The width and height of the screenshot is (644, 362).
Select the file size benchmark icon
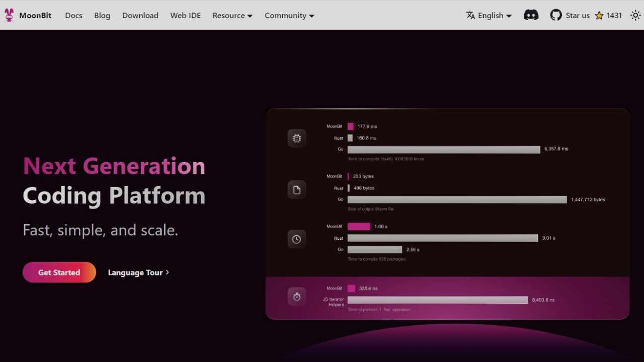click(x=297, y=190)
